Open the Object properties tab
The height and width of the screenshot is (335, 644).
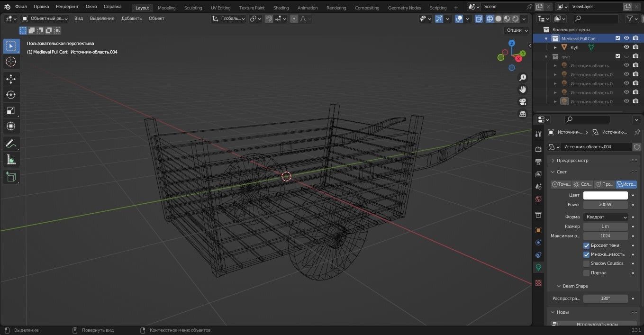pos(538,230)
